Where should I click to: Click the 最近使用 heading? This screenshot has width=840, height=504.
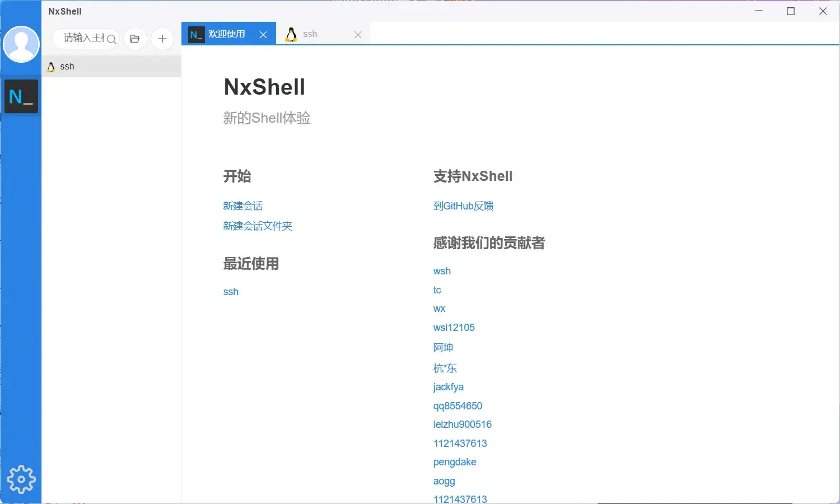pos(251,263)
